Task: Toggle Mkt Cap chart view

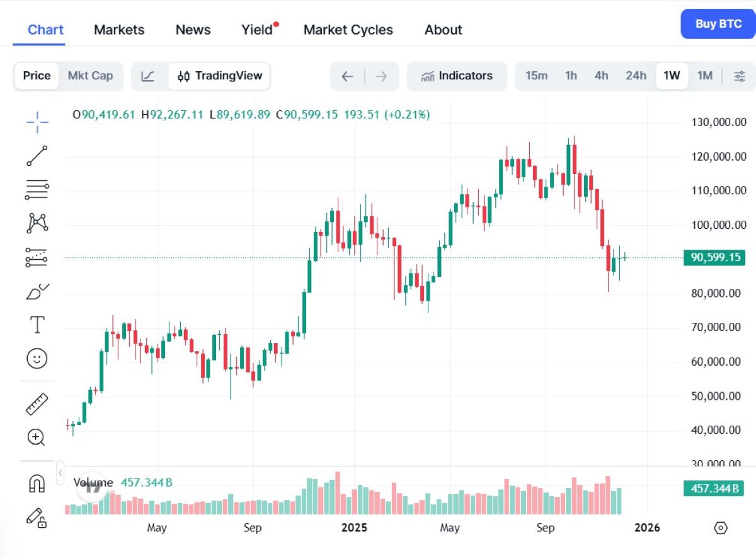Action: coord(90,76)
